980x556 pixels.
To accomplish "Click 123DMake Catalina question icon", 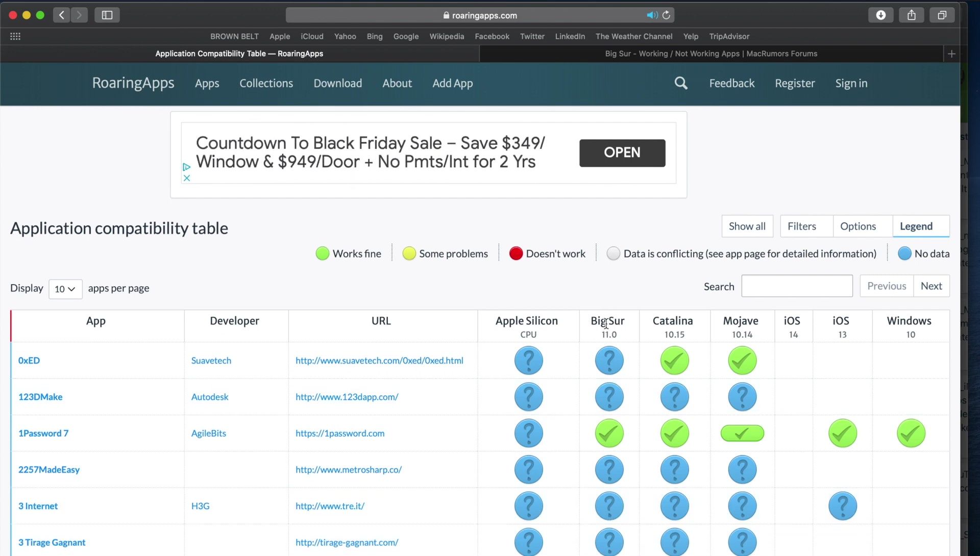I will 674,397.
